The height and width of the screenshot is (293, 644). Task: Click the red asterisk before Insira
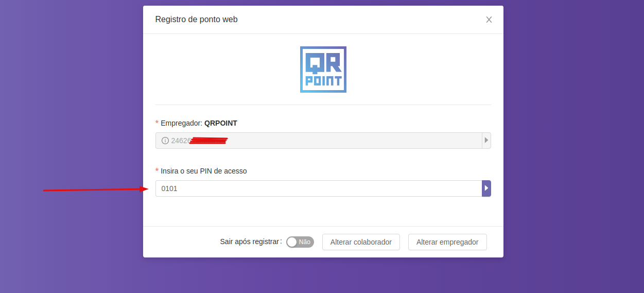(157, 170)
